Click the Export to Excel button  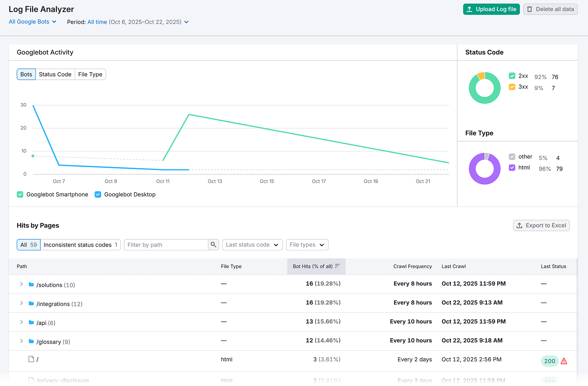[x=541, y=225]
